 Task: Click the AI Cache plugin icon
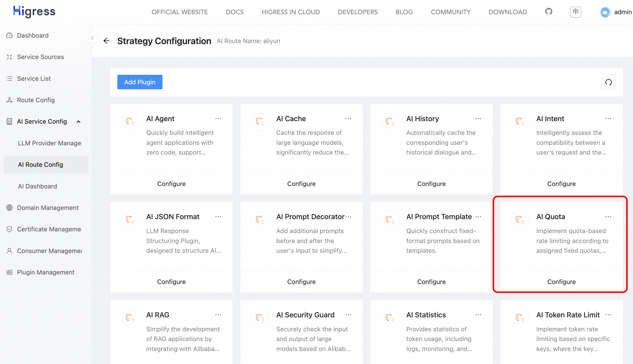260,122
